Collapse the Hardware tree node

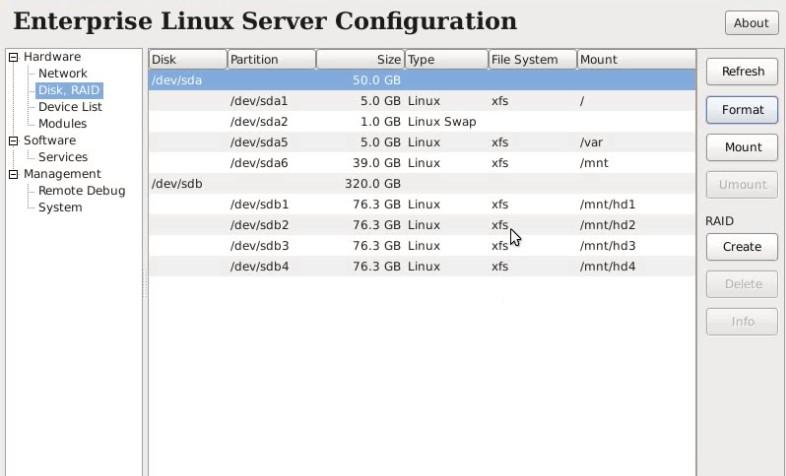click(x=14, y=57)
